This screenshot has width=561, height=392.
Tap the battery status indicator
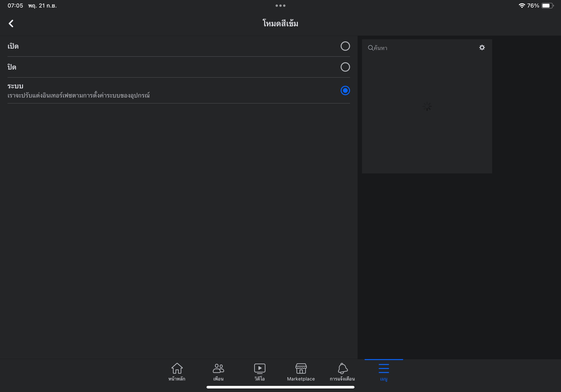point(547,6)
